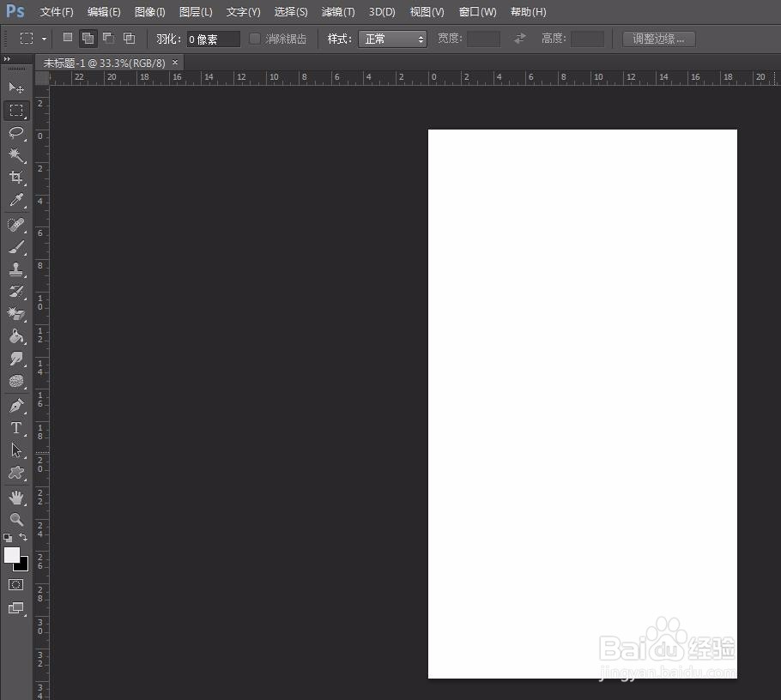Open the 样式 dropdown
This screenshot has width=781, height=700.
(x=393, y=38)
